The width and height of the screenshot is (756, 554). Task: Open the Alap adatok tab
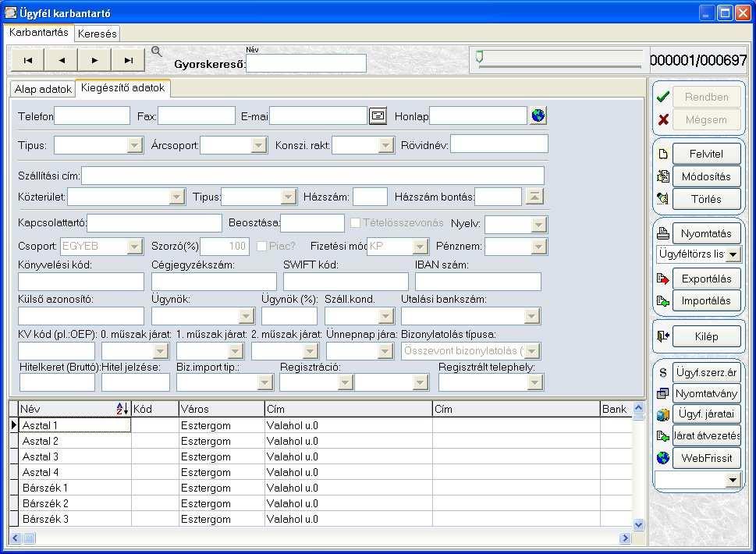click(43, 89)
